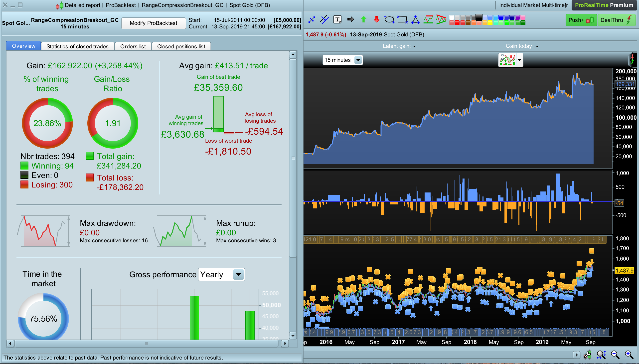This screenshot has height=364, width=639.
Task: Select the parallel channel line tool
Action: click(x=324, y=19)
